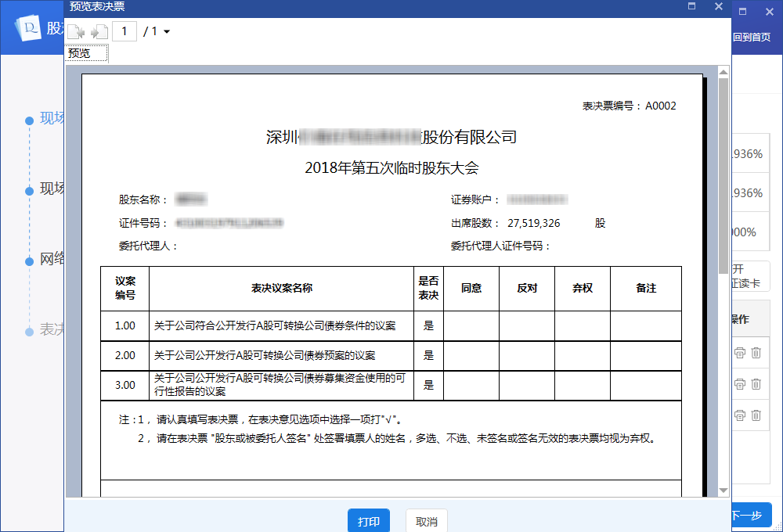Click trash icon in third background operations row
This screenshot has height=532, width=783.
pyautogui.click(x=756, y=415)
